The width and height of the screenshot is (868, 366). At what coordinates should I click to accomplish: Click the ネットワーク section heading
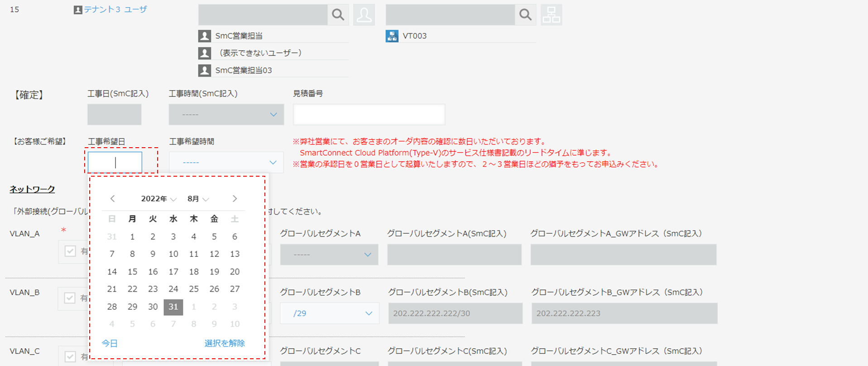(x=32, y=189)
